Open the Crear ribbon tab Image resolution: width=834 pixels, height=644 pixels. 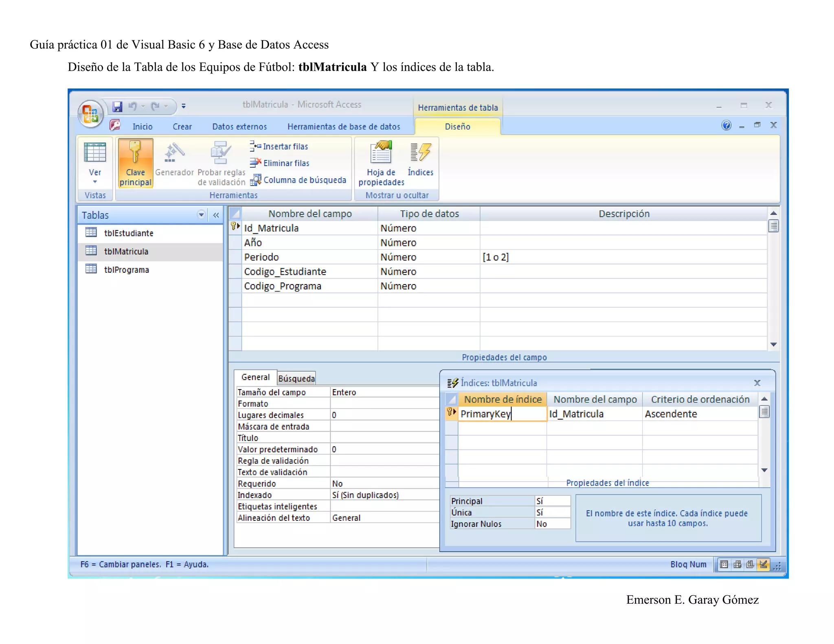coord(182,127)
